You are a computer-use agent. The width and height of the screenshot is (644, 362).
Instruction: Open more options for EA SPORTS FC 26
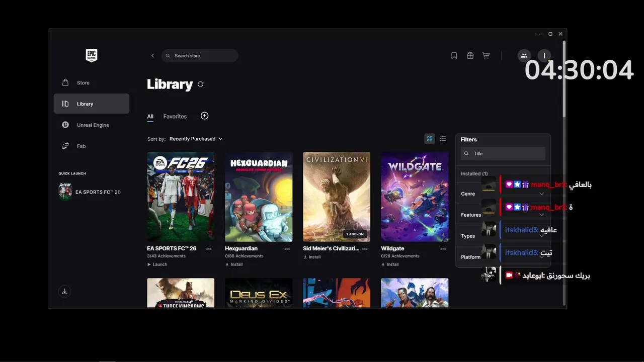coord(209,249)
